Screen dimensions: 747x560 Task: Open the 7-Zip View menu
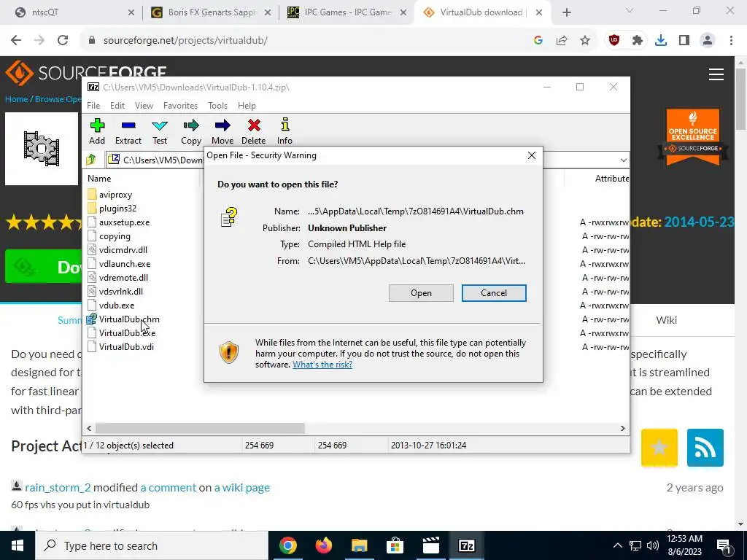tap(144, 106)
